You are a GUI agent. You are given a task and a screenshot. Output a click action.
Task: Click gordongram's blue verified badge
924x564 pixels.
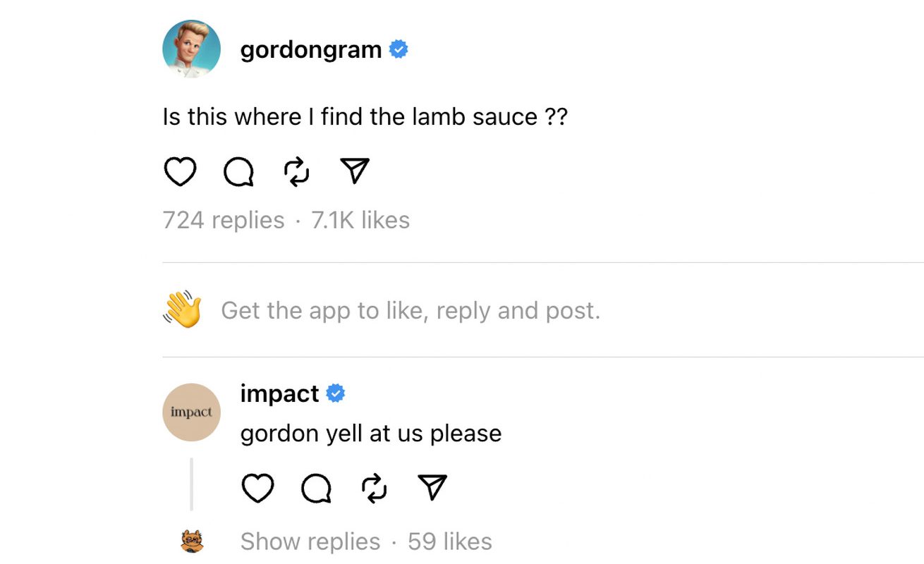399,49
